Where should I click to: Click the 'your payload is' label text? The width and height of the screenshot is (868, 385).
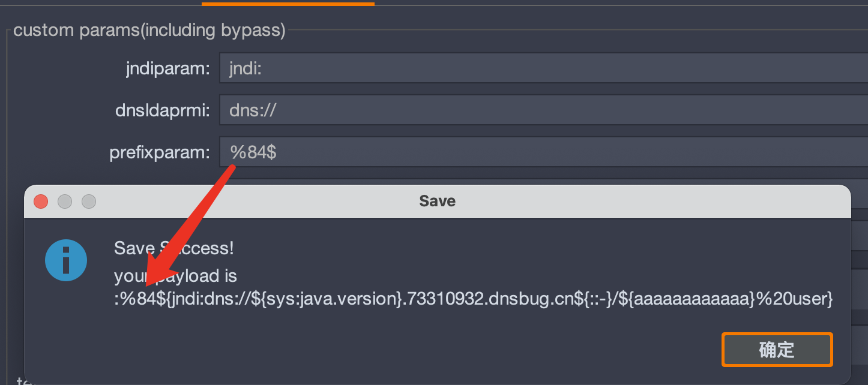[176, 276]
